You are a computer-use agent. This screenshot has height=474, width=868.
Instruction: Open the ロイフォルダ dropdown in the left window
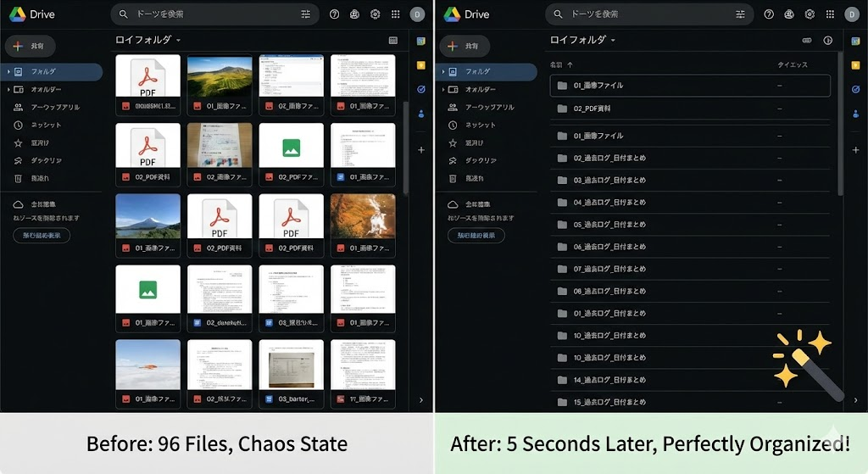(178, 41)
